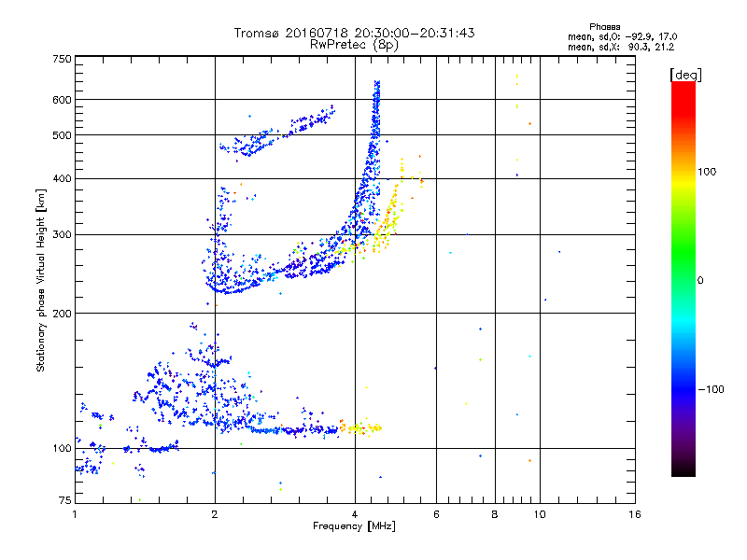Screen dimensions: 747x560
Task: Click the y-axis tick label '200'
Action: point(62,314)
